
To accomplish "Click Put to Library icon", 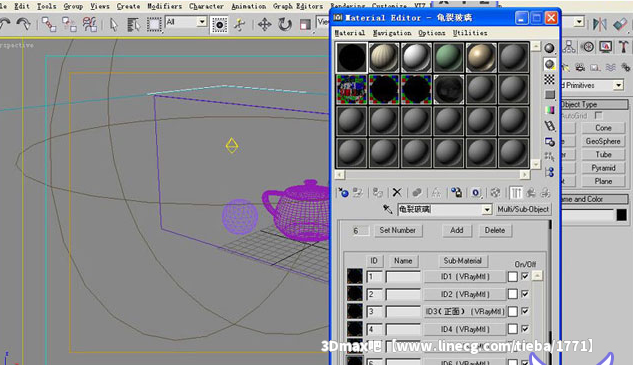I will point(457,193).
